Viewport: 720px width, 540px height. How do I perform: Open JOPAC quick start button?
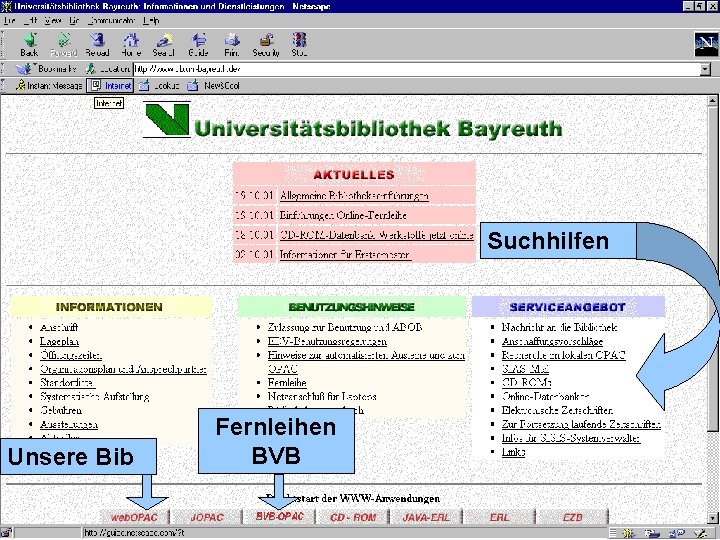tap(207, 517)
